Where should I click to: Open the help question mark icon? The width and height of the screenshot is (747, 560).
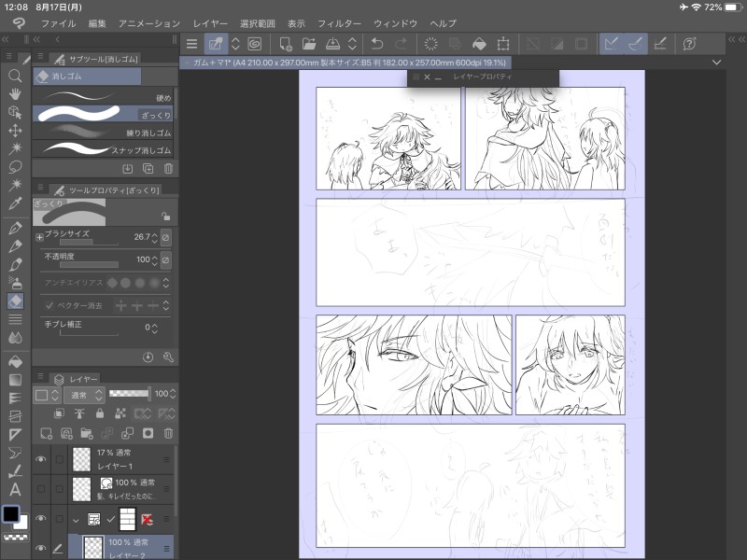[x=689, y=44]
